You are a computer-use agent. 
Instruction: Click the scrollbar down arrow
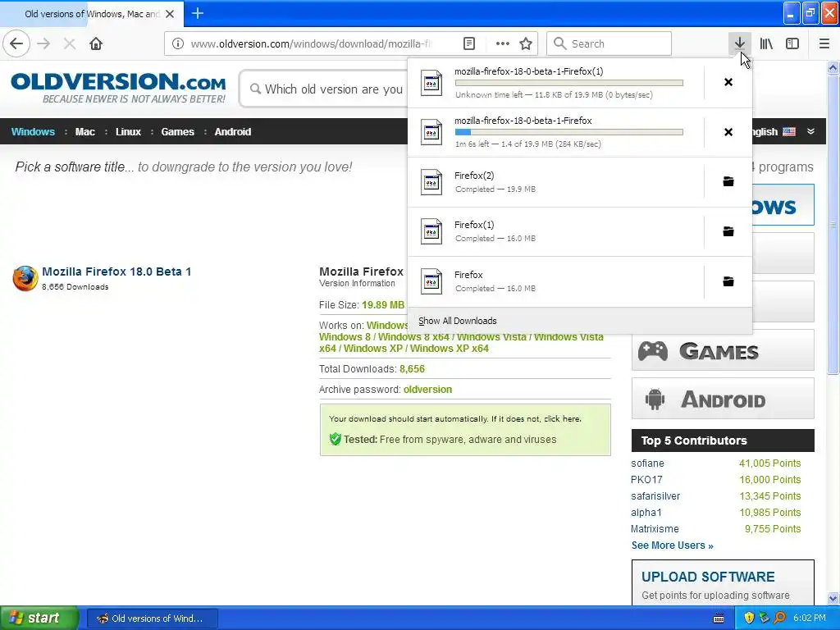[833, 598]
